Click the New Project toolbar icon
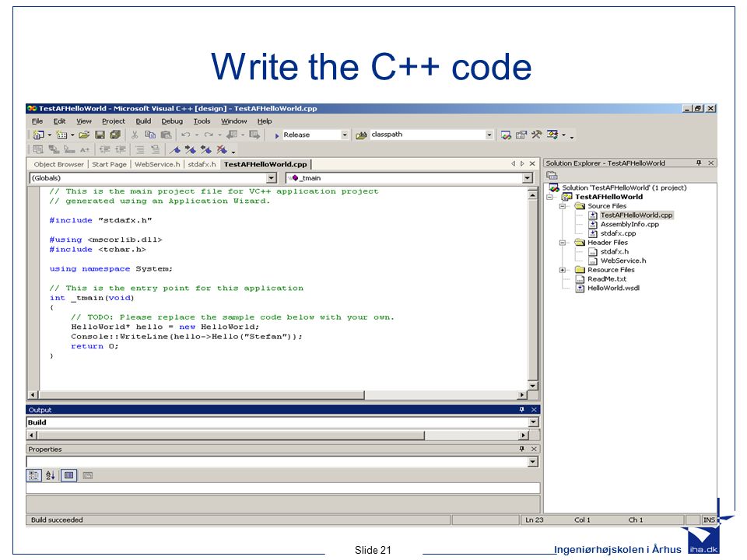The image size is (747, 560). pyautogui.click(x=38, y=135)
